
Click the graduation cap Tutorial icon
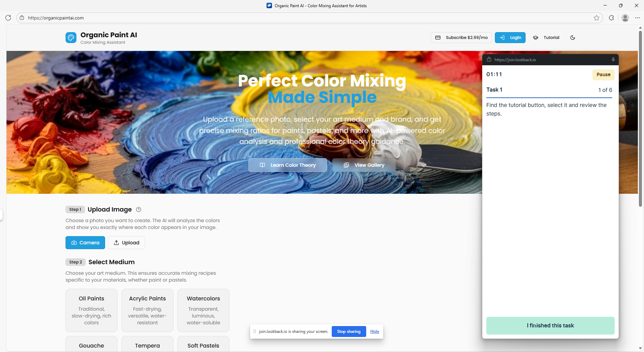[x=535, y=38]
